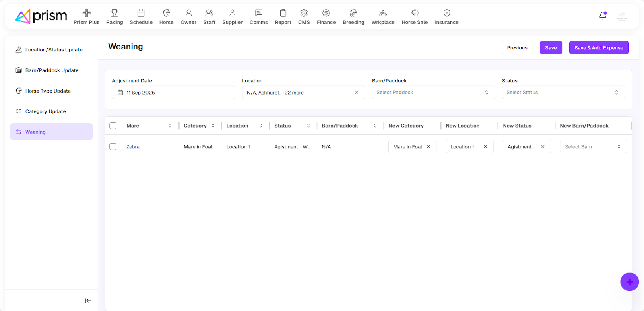Open the Select Barn dropdown for Zebra
644x311 pixels.
click(593, 147)
